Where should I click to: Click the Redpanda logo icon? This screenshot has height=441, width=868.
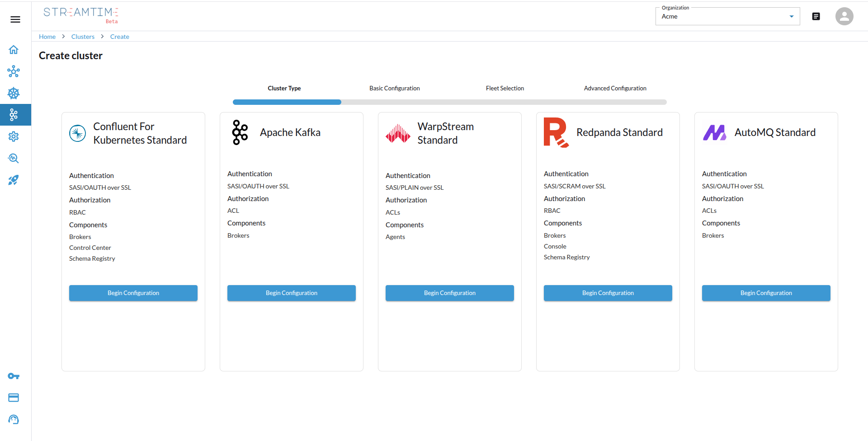(x=556, y=132)
